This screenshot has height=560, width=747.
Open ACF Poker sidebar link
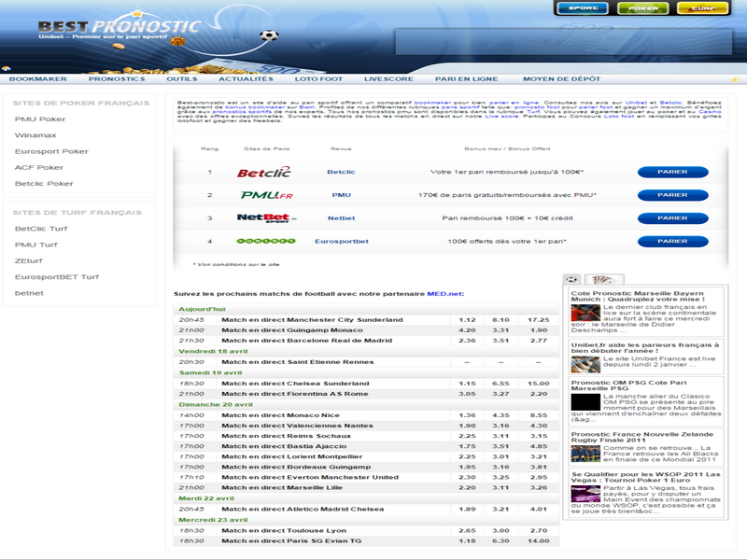coord(39,168)
